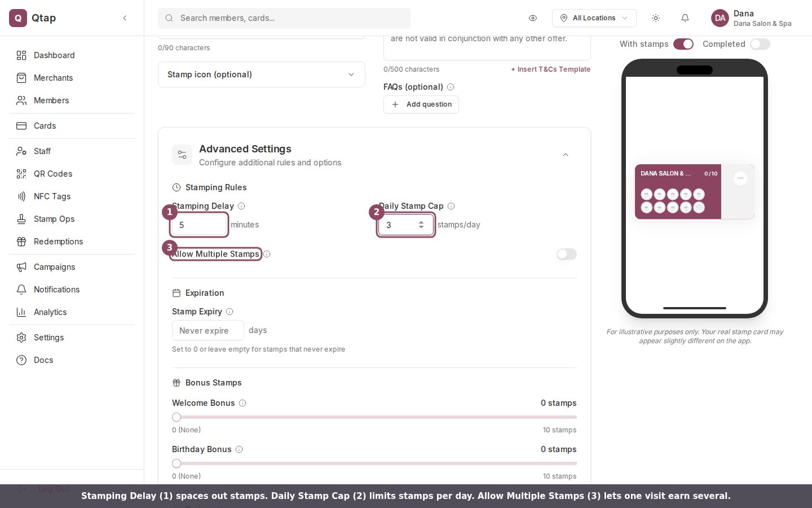Click the Analytics chart icon
The image size is (812, 508).
[21, 312]
